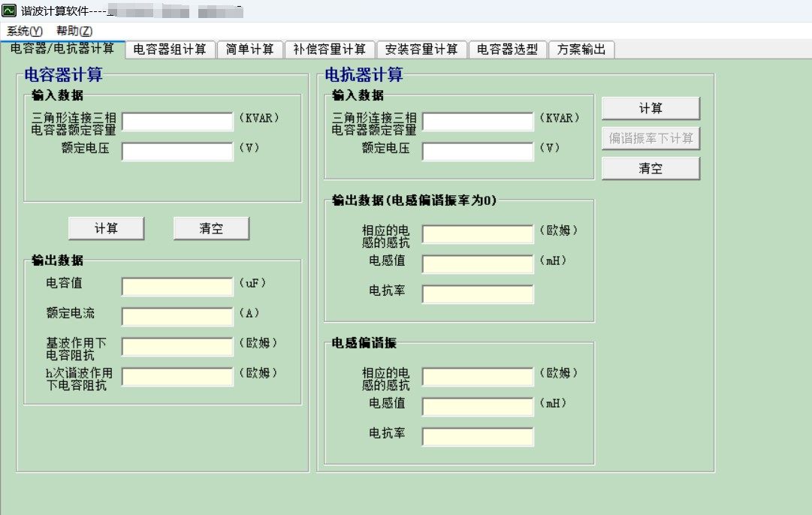Go to the 方案输出 tab
812x515 pixels.
tap(581, 50)
